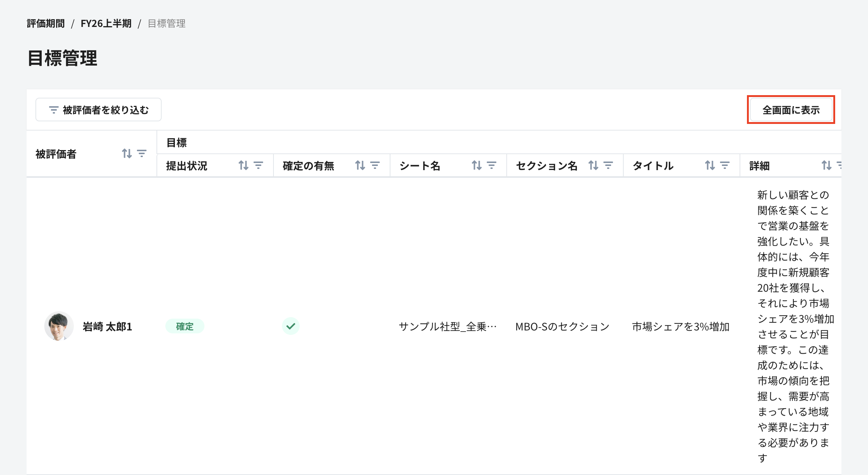
Task: Navigate to 評価期間 in the breadcrumb
Action: tap(45, 23)
